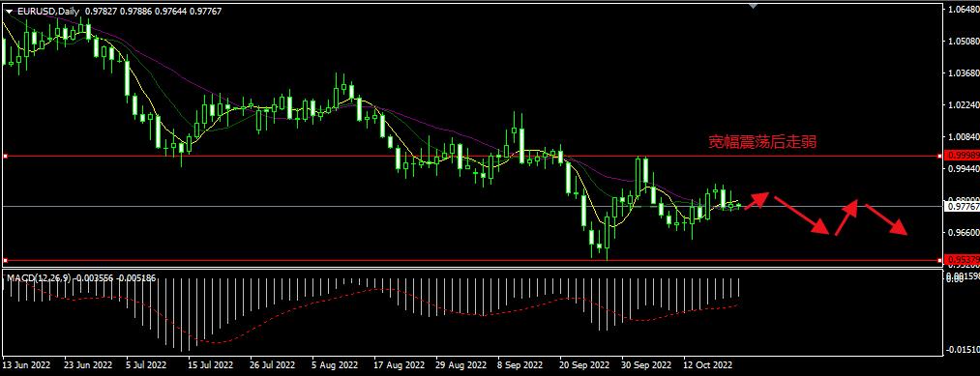Click the 12 Oct 2022 date label

point(707,364)
